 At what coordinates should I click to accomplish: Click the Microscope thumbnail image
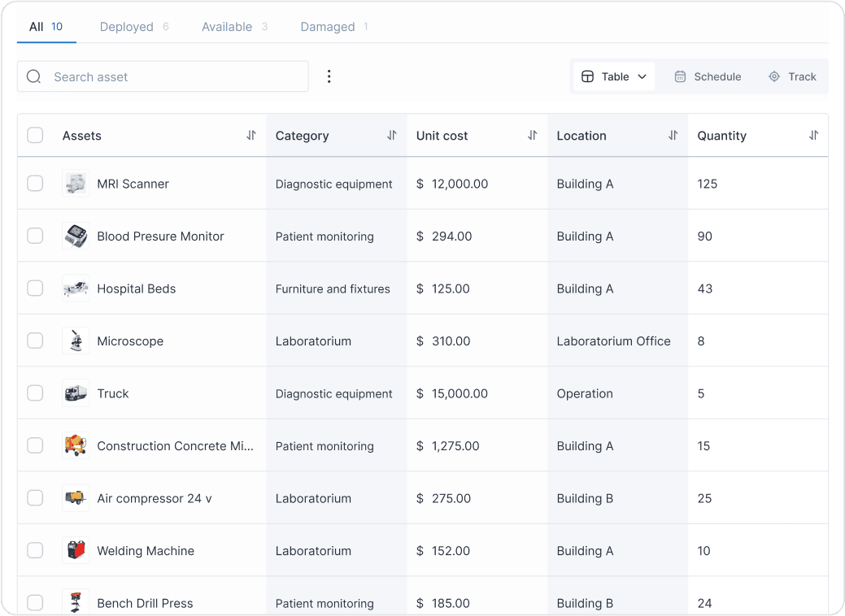pyautogui.click(x=75, y=341)
